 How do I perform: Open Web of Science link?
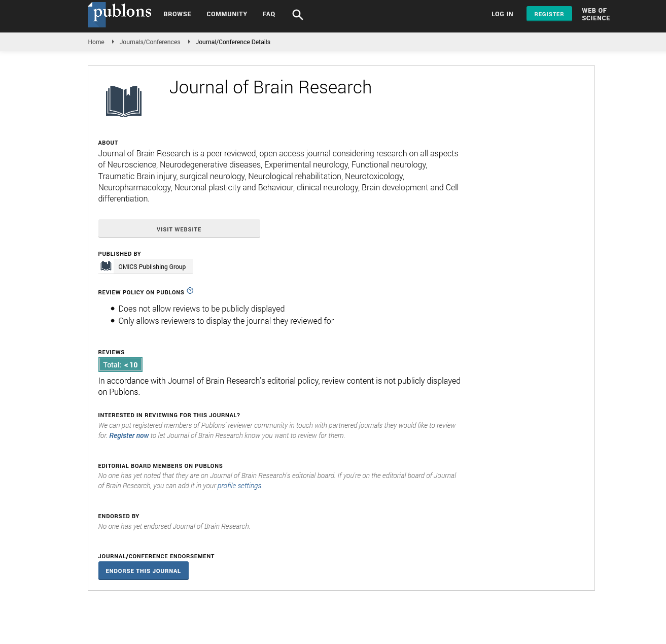pyautogui.click(x=595, y=14)
